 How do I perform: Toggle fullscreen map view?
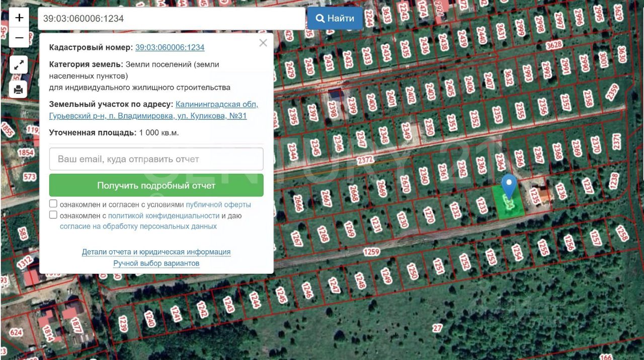[x=19, y=65]
